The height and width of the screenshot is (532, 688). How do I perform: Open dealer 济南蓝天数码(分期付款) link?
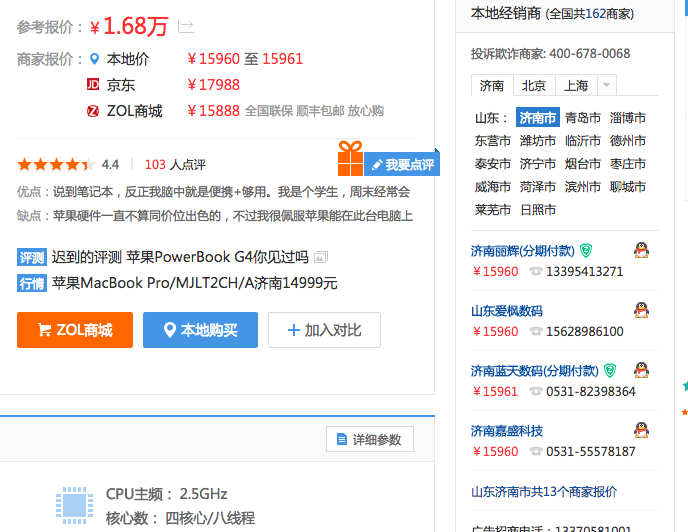[x=534, y=371]
